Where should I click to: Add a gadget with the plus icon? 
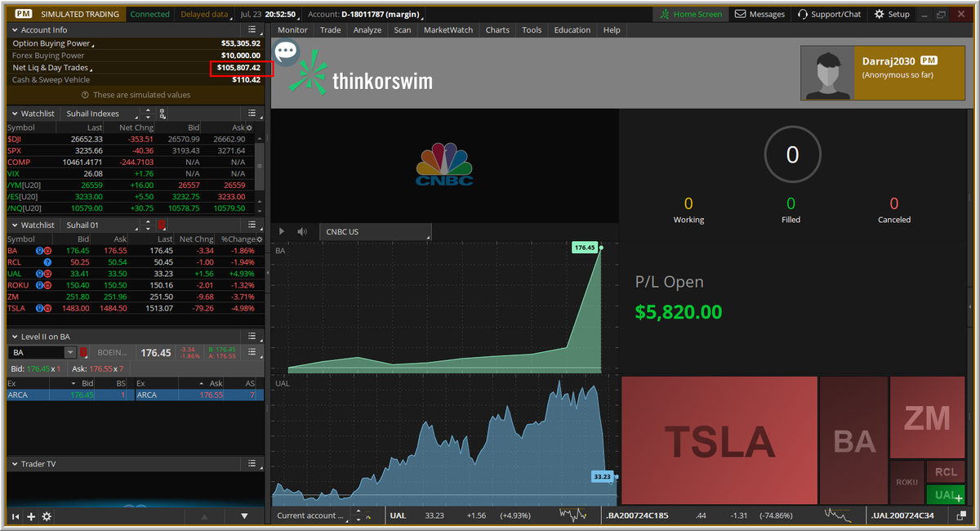tap(31, 516)
